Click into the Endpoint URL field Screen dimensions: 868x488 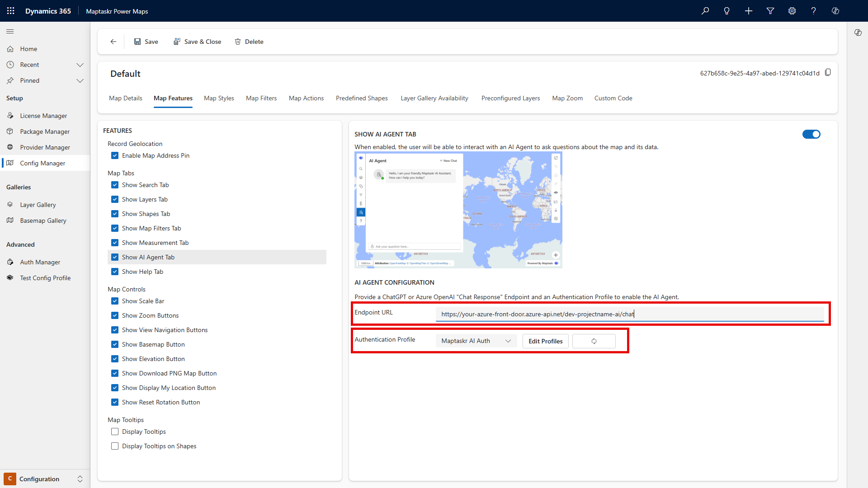[x=628, y=314]
